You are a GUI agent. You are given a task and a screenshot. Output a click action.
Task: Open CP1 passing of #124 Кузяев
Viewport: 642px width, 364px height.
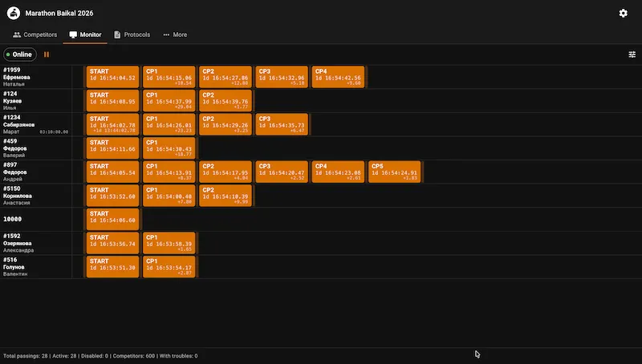169,100
